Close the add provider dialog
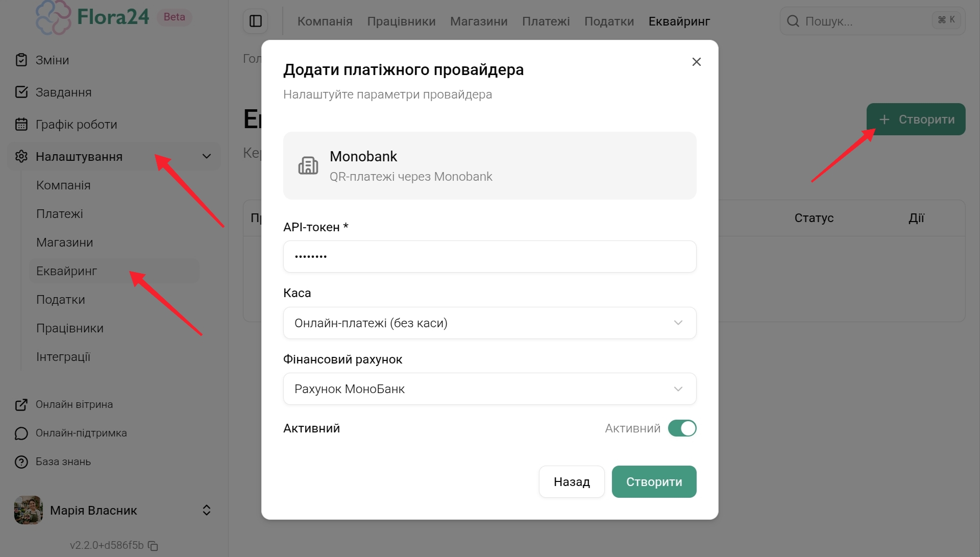 point(696,62)
